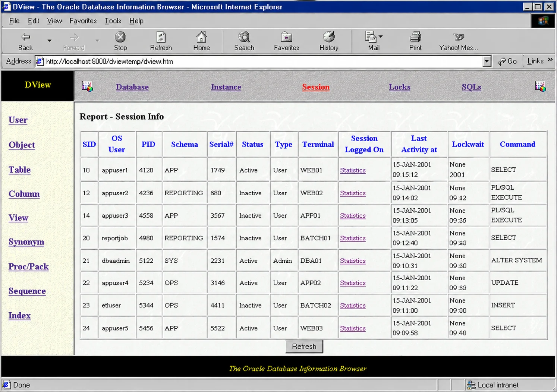Click the ALTER SYSTEM command cell
557x392 pixels.
pyautogui.click(x=518, y=260)
